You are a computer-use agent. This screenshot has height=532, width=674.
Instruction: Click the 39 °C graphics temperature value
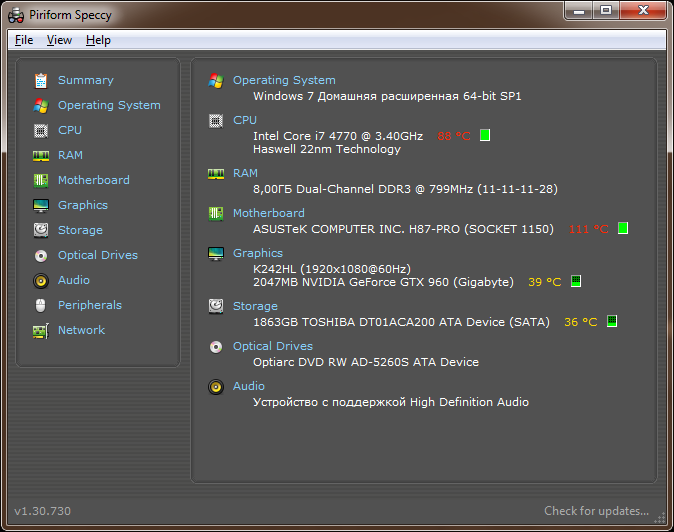tap(545, 282)
